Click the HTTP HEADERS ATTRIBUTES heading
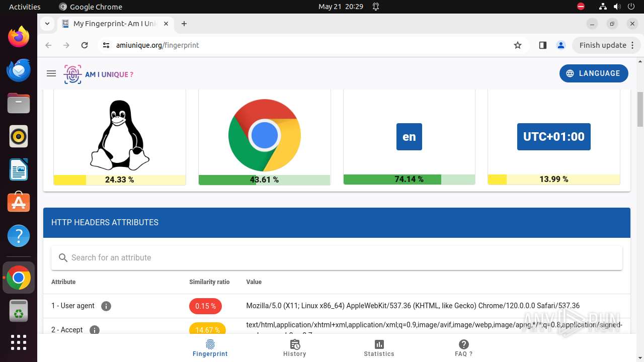Screen dimensions: 644x362 [105, 222]
